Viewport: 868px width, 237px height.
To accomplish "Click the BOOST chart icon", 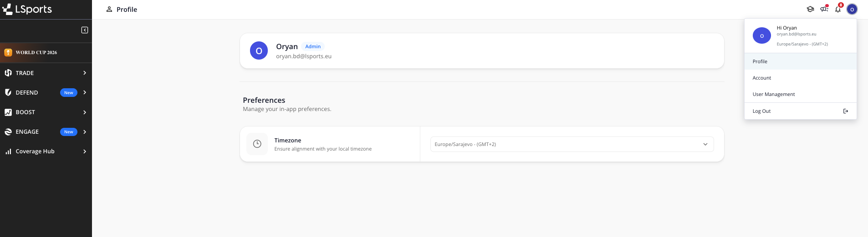I will click(x=8, y=112).
